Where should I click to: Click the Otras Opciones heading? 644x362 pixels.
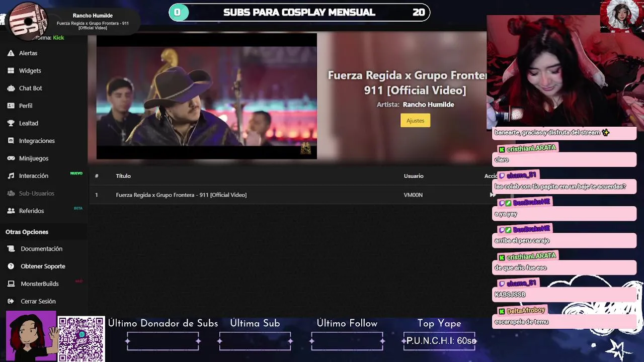pos(27,232)
